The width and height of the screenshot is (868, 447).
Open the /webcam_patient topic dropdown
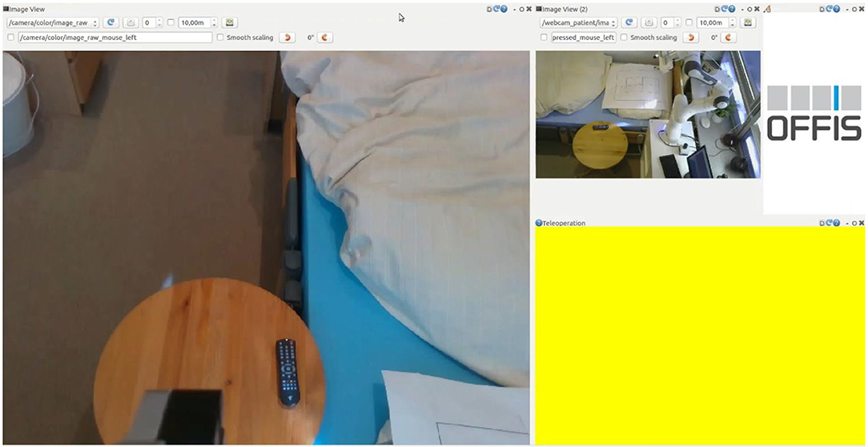click(578, 22)
